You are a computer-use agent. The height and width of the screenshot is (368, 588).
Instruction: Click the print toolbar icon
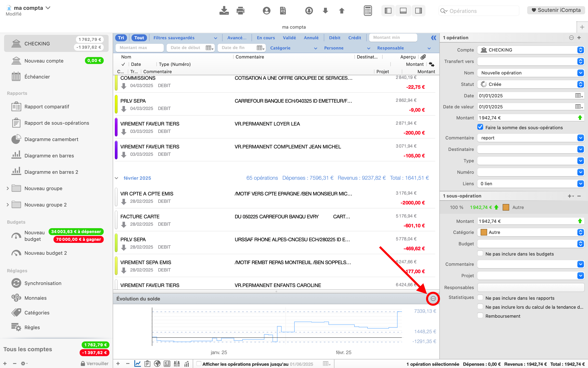(240, 10)
